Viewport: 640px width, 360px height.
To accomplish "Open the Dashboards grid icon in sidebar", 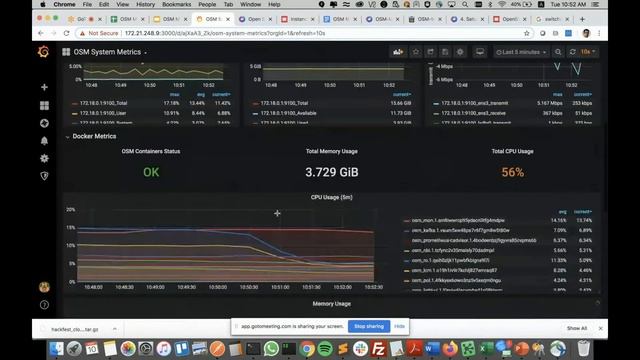I will pyautogui.click(x=44, y=106).
